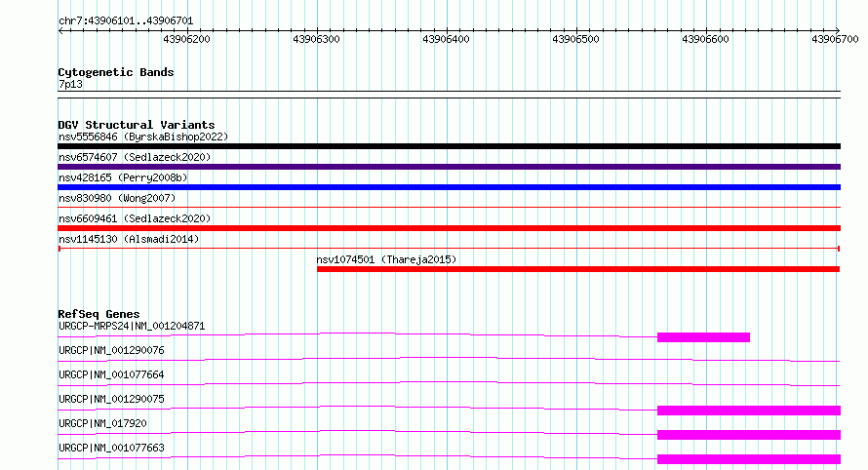Image resolution: width=868 pixels, height=470 pixels.
Task: Click the 43906600 ruler position label
Action: (705, 39)
